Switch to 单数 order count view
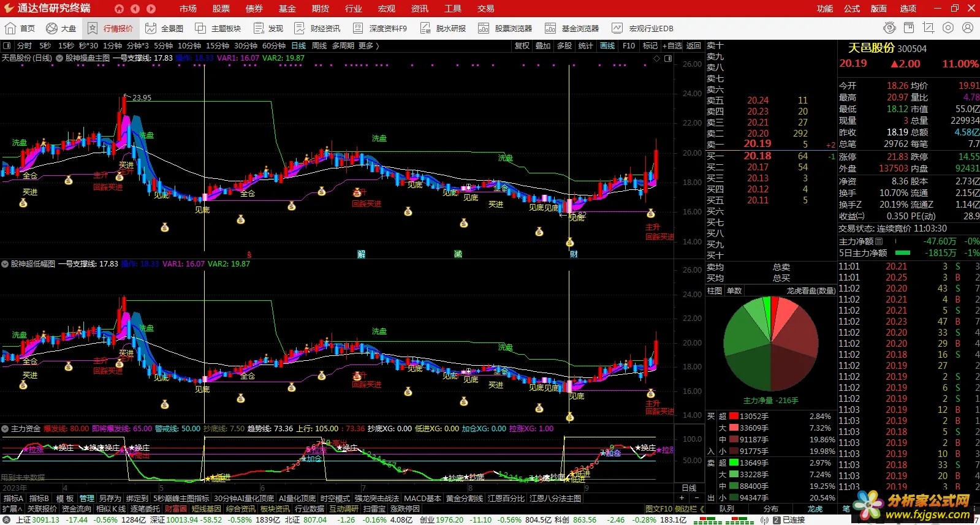980x525 pixels. pyautogui.click(x=734, y=291)
